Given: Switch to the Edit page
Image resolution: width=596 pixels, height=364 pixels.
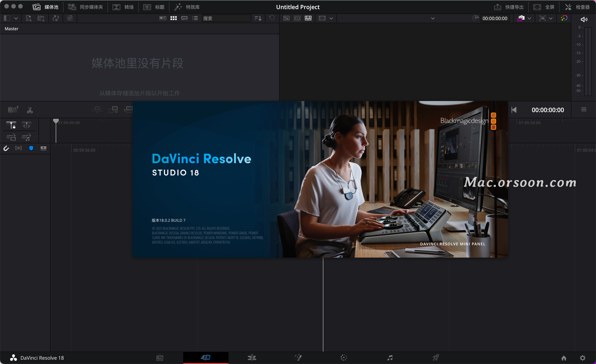Looking at the screenshot, I should coord(252,358).
